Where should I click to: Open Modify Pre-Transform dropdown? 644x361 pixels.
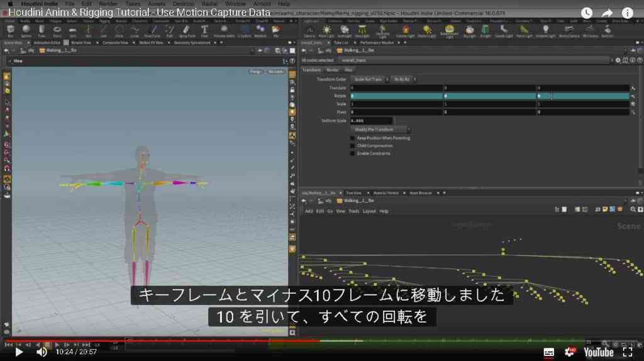tap(380, 130)
